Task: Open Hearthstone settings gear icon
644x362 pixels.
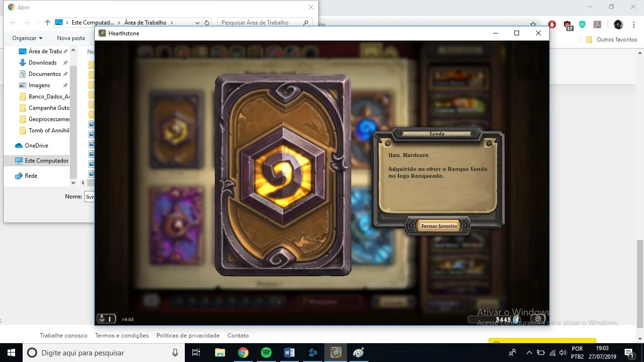Action: tap(538, 319)
